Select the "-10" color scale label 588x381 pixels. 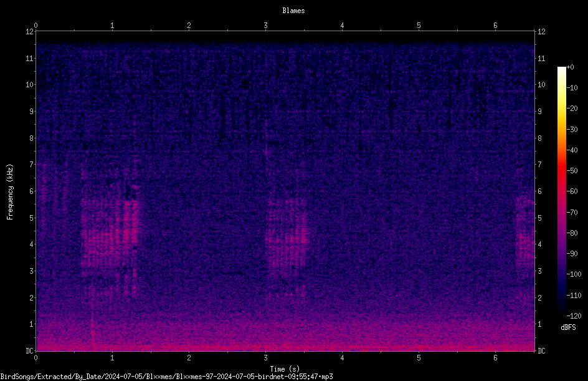[x=572, y=88]
